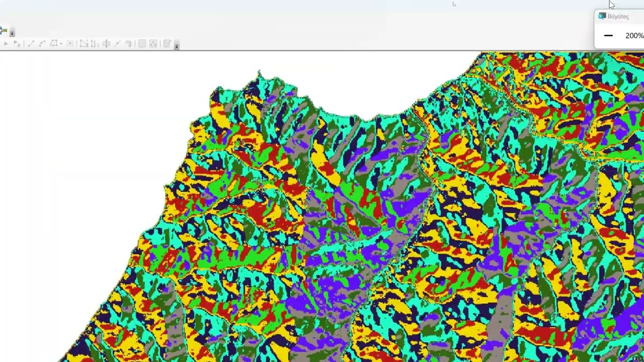The image size is (644, 362).
Task: Click the Büyüteç magnifier app icon
Action: pos(602,16)
